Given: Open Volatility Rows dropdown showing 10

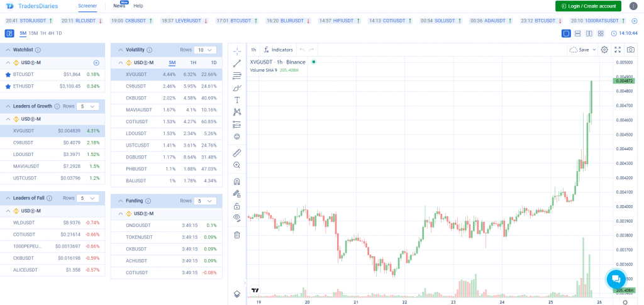Looking at the screenshot, I should (x=205, y=50).
